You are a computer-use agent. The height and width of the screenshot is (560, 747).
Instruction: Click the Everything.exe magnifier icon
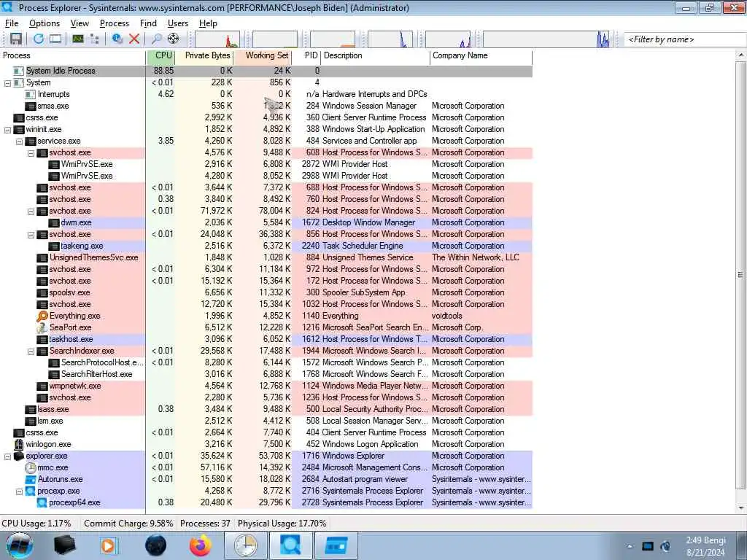[x=42, y=316]
